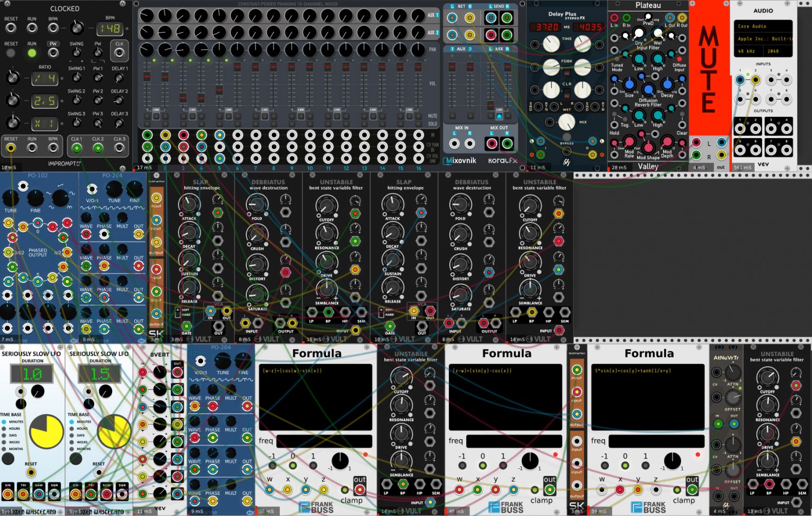Click the TUNE knob on PO-102
Screen dimensions: 812x516
pos(10,199)
